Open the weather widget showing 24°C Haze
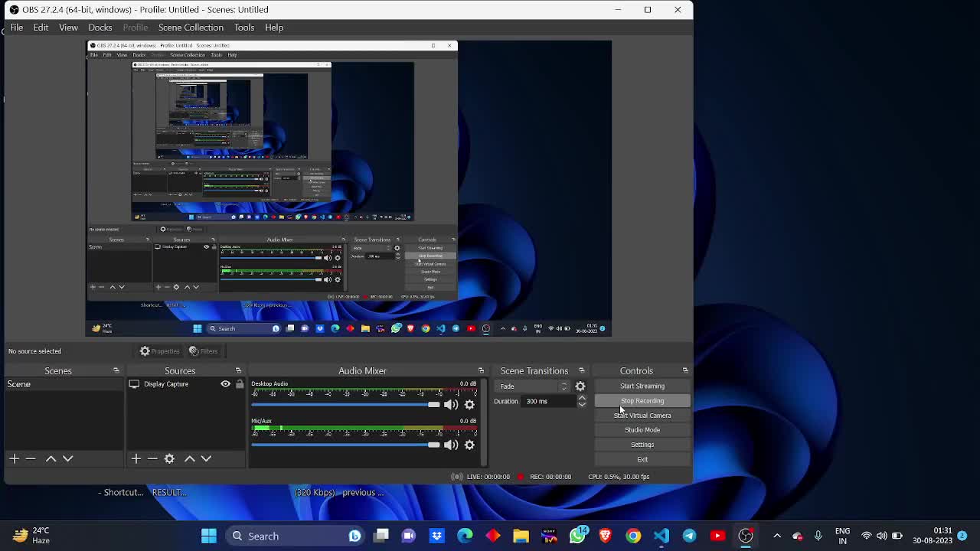 31,536
